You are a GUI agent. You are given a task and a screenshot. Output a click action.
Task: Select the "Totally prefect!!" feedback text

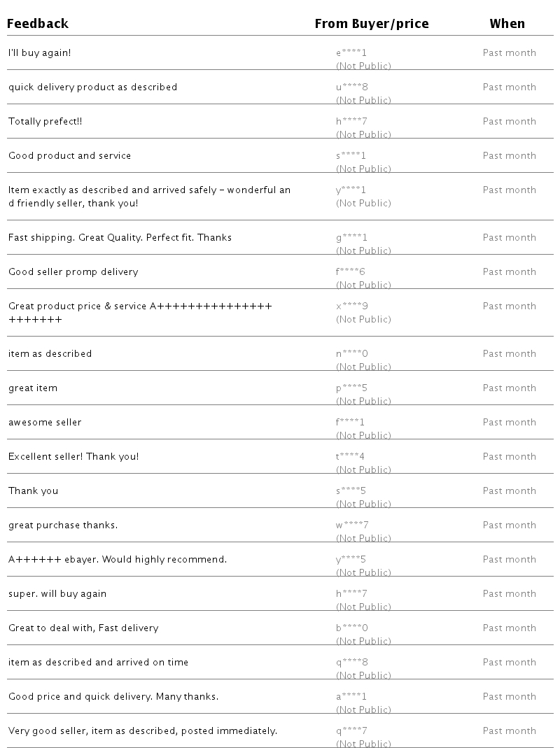click(45, 122)
